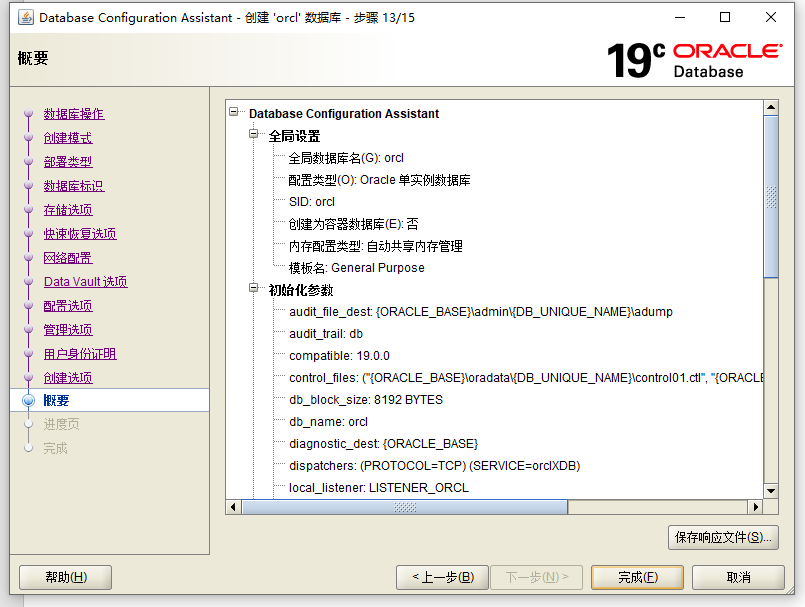This screenshot has width=805, height=607.
Task: Go back to 创建选项 step
Action: (68, 378)
